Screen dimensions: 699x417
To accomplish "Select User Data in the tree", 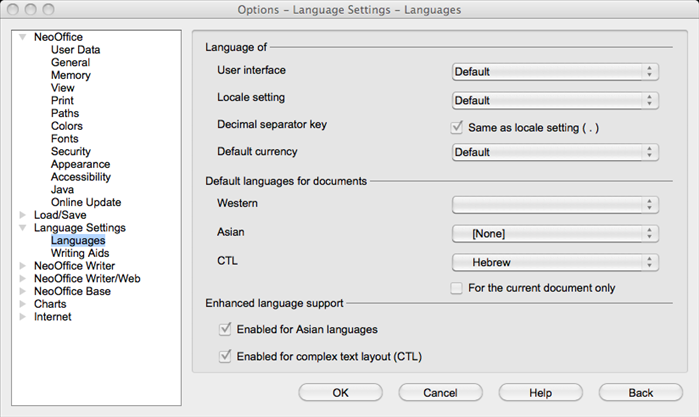I will pos(75,50).
